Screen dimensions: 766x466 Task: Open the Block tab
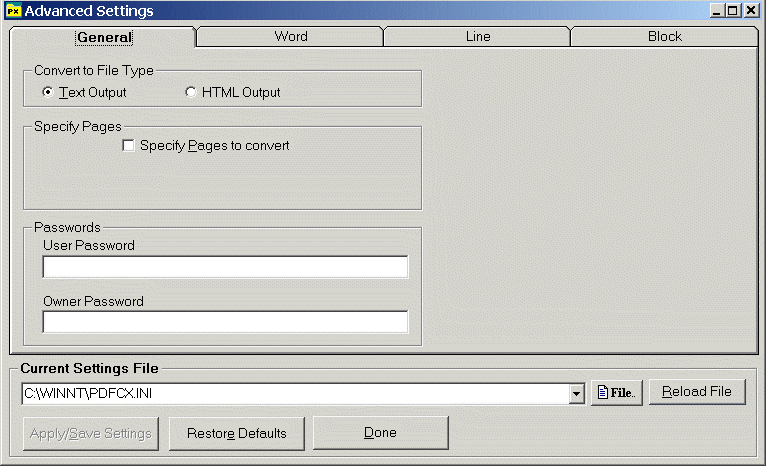click(x=664, y=37)
